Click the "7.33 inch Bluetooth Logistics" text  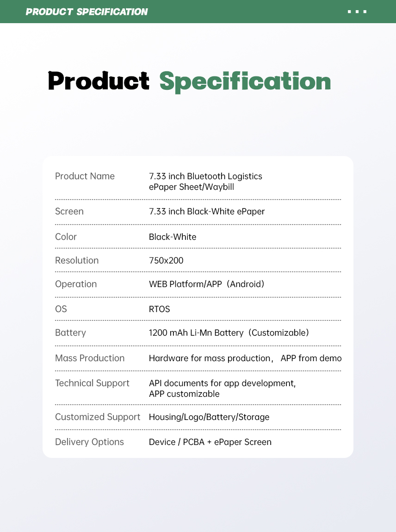[205, 176]
